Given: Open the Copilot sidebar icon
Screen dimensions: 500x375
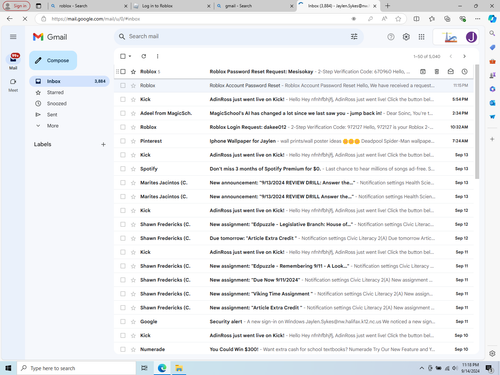Looking at the screenshot, I should [492, 19].
